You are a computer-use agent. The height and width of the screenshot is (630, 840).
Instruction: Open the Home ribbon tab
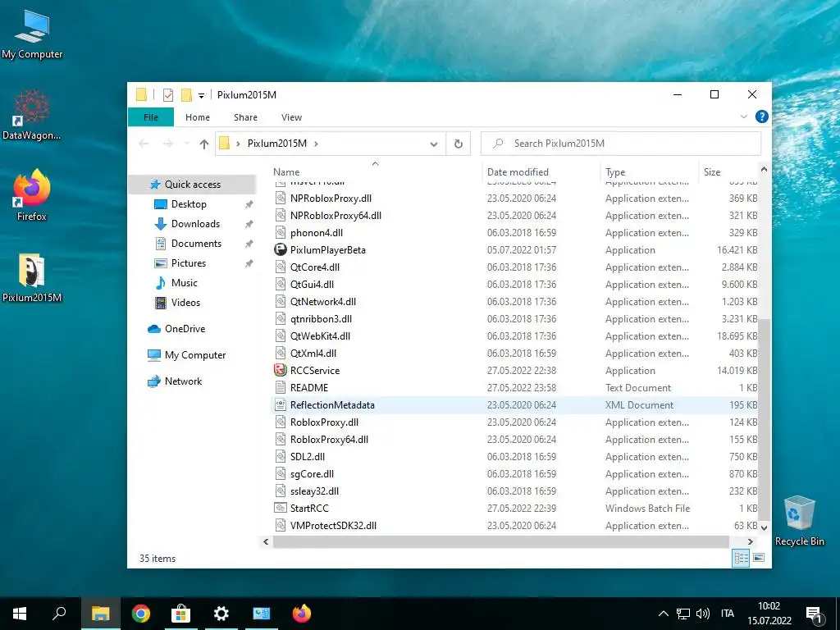[x=198, y=117]
